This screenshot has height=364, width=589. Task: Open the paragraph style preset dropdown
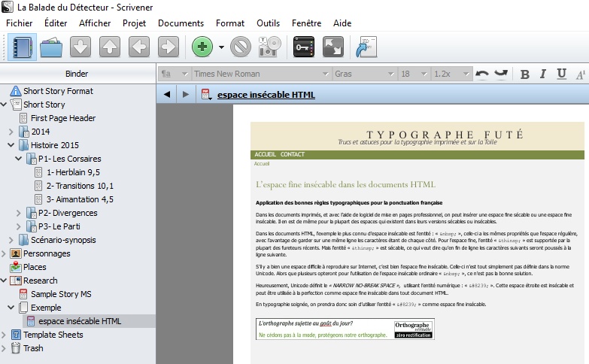[175, 74]
